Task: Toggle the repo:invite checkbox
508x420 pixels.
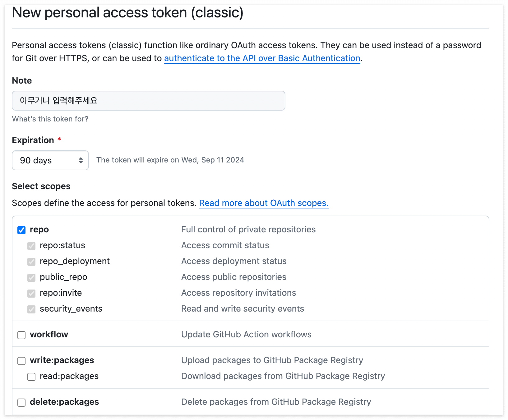Action: pos(31,294)
